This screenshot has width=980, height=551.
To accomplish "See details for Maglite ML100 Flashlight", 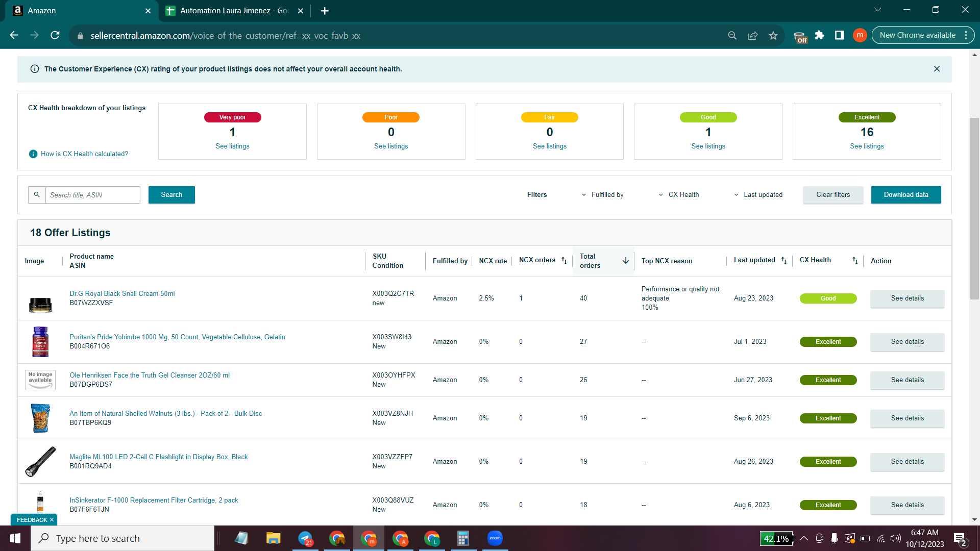I will click(x=908, y=462).
